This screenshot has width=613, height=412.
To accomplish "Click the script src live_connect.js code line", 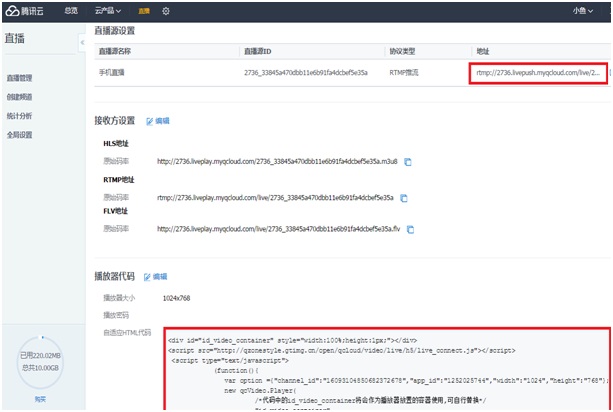I will (x=342, y=351).
